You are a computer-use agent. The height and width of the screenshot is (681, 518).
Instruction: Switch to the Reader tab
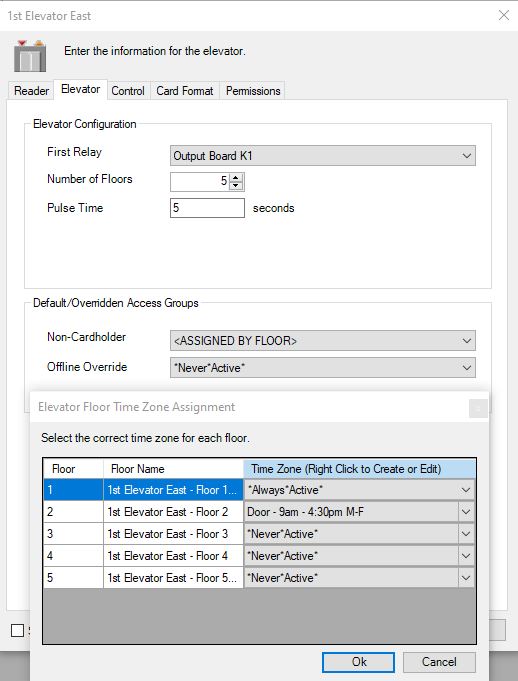31,91
